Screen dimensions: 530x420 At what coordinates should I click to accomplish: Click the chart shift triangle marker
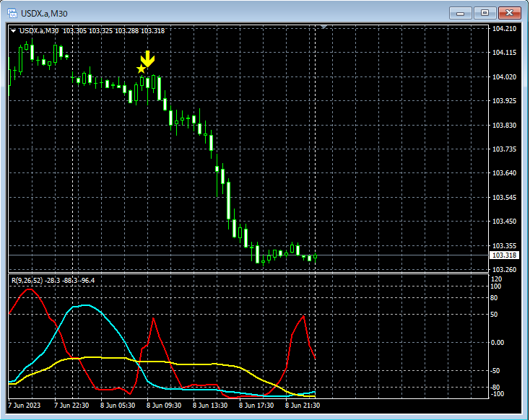[323, 27]
